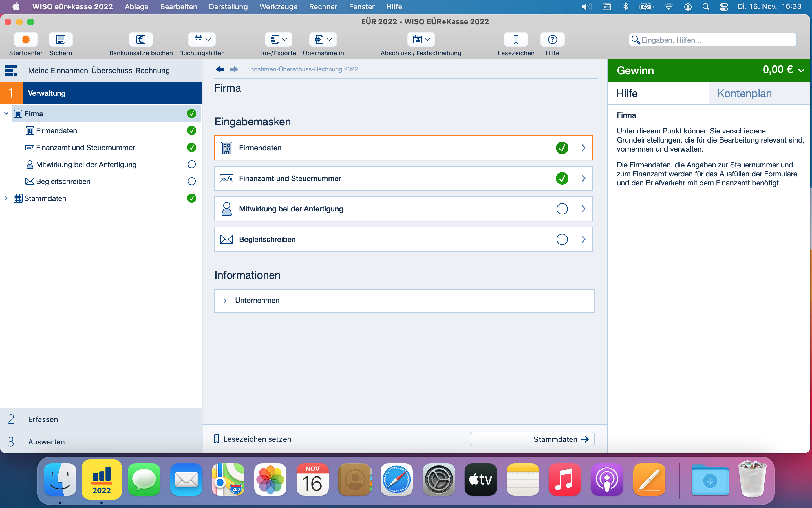Image resolution: width=812 pixels, height=508 pixels.
Task: Click sidebar green check next to Stammdaten
Action: [x=192, y=198]
